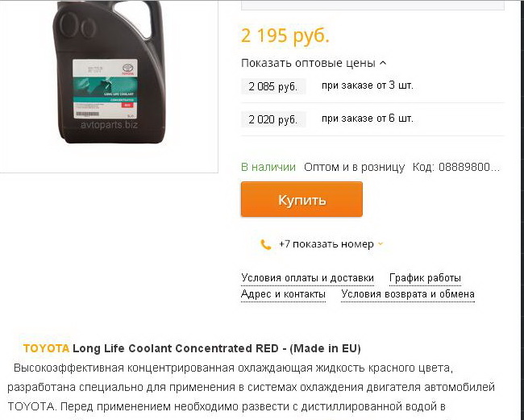
Task: Select the 2 085 руб. wholesale price box
Action: point(273,86)
